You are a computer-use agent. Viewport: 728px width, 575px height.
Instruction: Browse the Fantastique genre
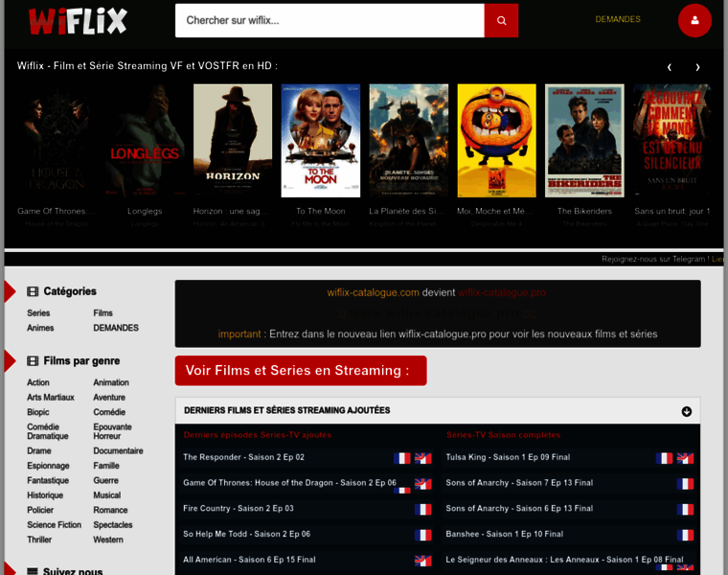[x=48, y=481]
